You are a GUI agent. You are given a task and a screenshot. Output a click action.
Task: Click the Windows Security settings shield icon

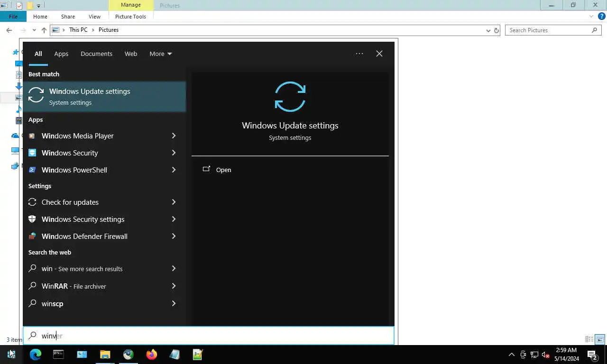32,219
